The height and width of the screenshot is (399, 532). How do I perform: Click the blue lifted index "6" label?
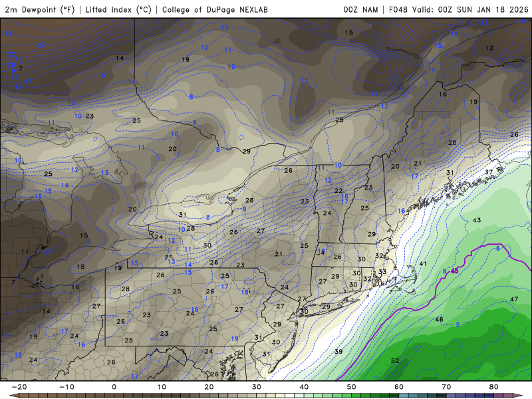498,248
